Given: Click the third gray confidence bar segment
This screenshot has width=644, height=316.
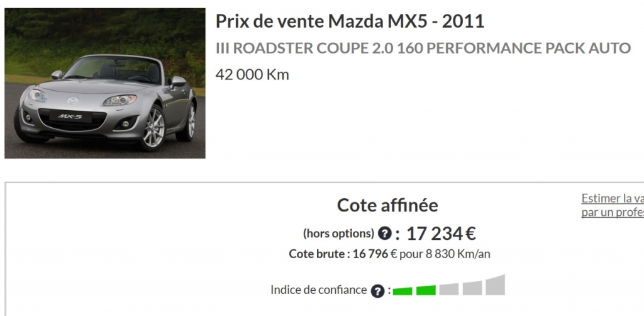Looking at the screenshot, I should click(448, 290).
